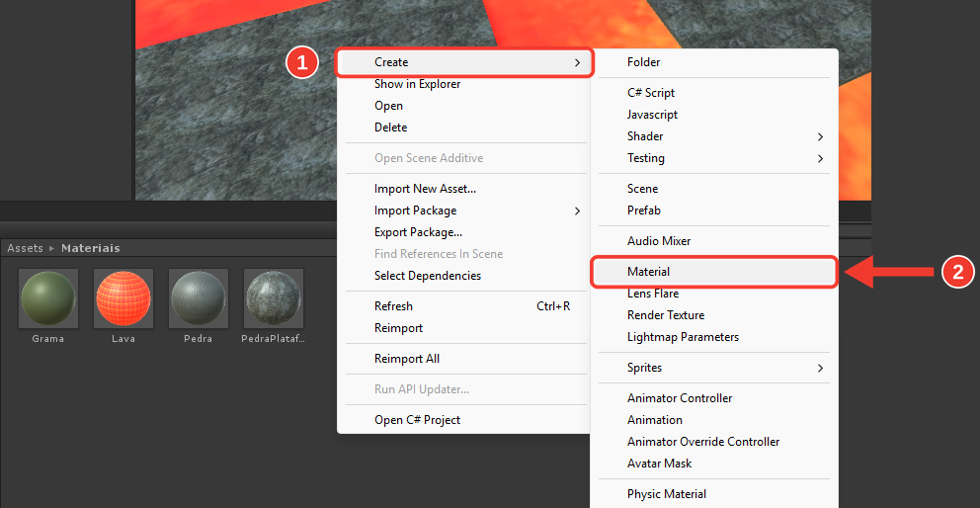Screen dimensions: 980x508
Task: Create a new C# Script
Action: click(x=713, y=93)
